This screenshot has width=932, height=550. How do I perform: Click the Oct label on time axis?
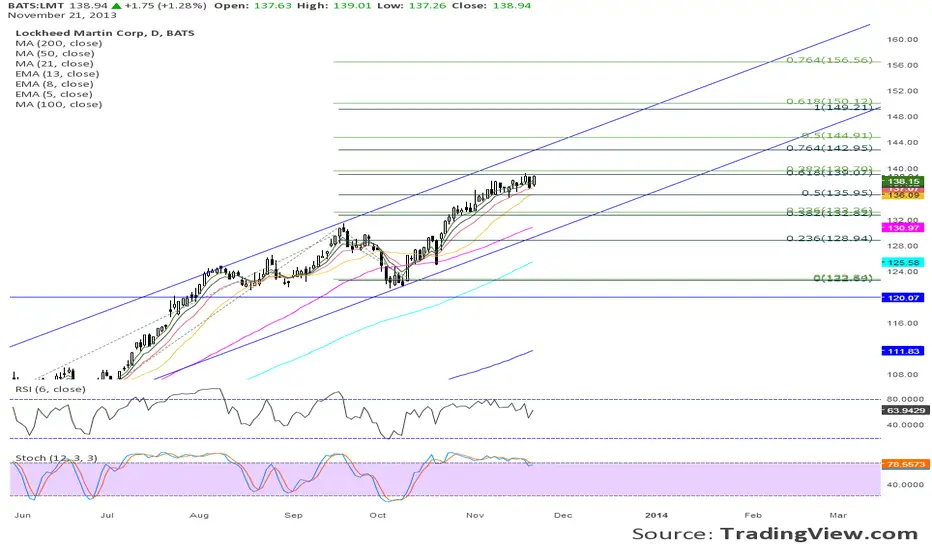(377, 515)
